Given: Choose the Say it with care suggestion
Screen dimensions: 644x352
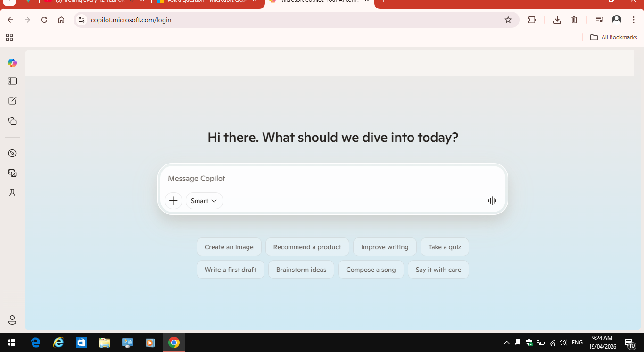Looking at the screenshot, I should 438,270.
